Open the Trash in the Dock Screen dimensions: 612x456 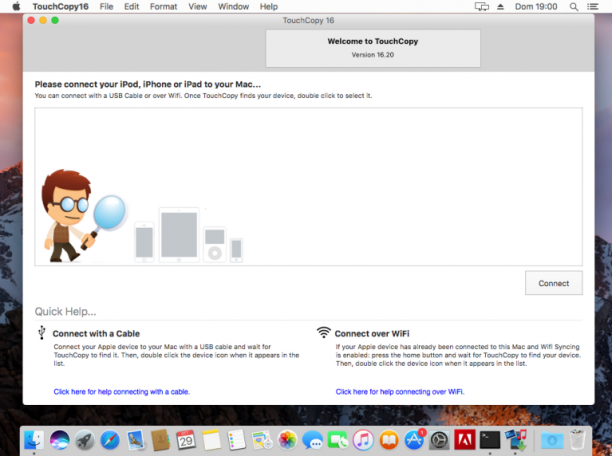[577, 440]
